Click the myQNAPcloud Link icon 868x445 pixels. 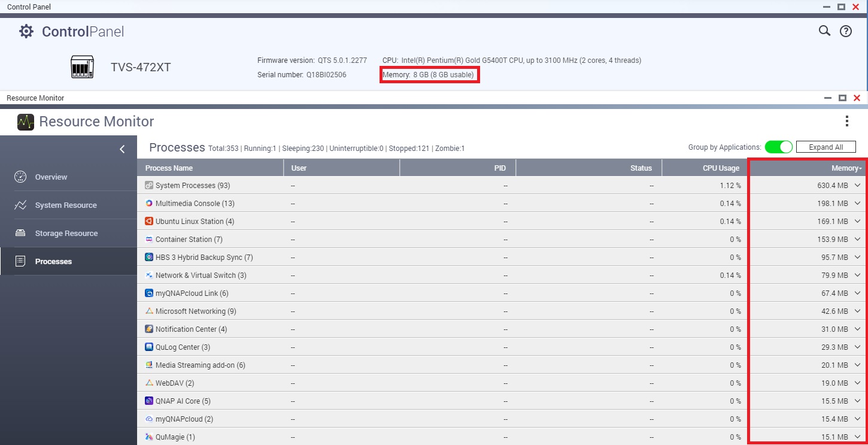pos(149,293)
